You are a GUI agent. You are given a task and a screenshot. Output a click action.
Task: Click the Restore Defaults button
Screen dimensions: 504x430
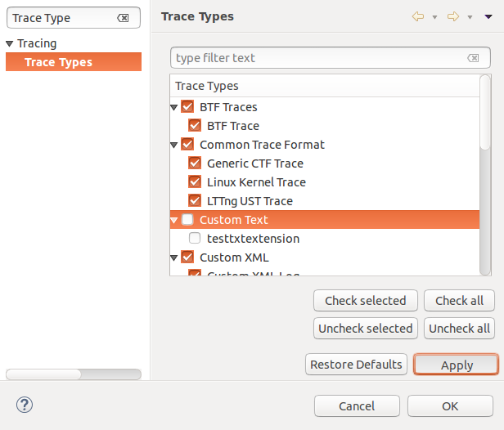pyautogui.click(x=356, y=365)
